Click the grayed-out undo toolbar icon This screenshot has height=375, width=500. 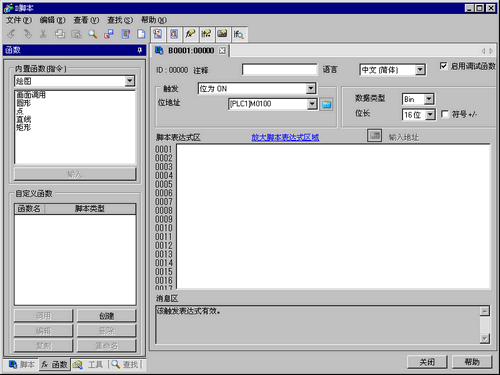11,34
